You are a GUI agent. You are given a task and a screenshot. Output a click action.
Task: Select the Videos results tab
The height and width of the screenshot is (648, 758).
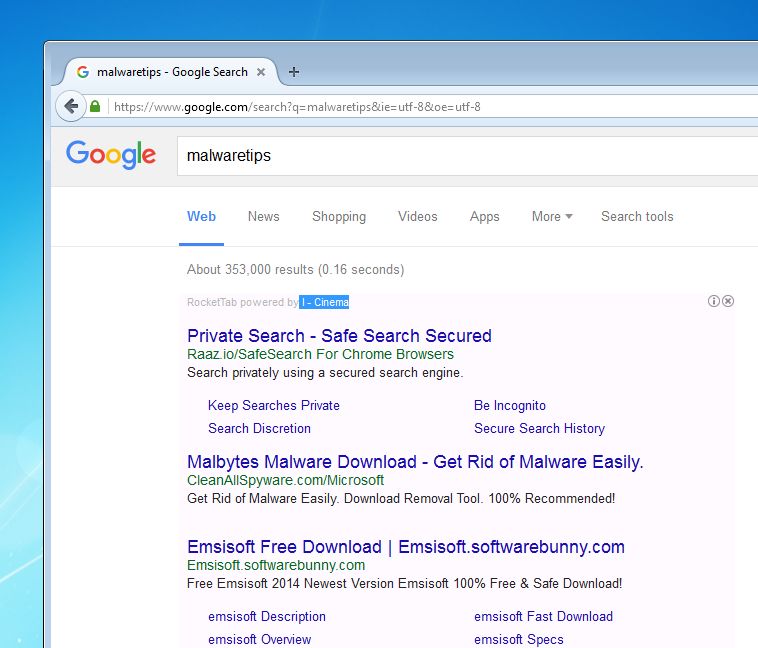(418, 216)
